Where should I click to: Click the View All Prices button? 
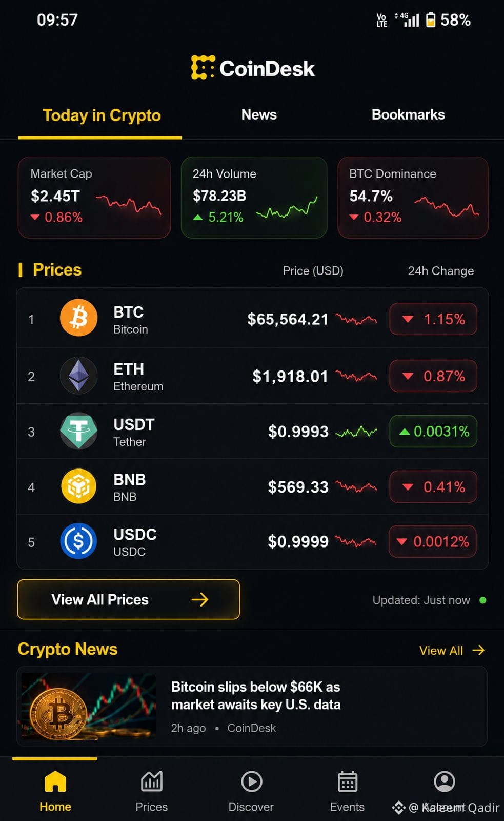[128, 599]
